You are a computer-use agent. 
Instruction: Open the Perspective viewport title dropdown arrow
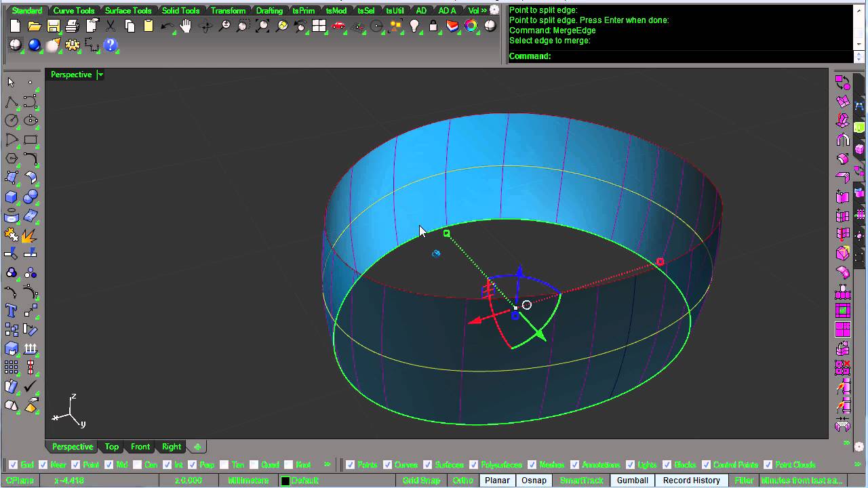click(100, 75)
